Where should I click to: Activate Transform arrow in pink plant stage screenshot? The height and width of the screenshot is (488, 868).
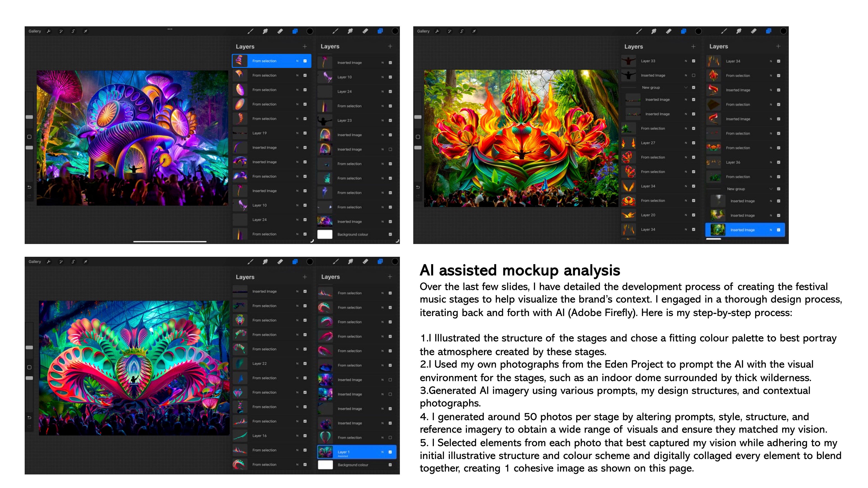pyautogui.click(x=86, y=261)
